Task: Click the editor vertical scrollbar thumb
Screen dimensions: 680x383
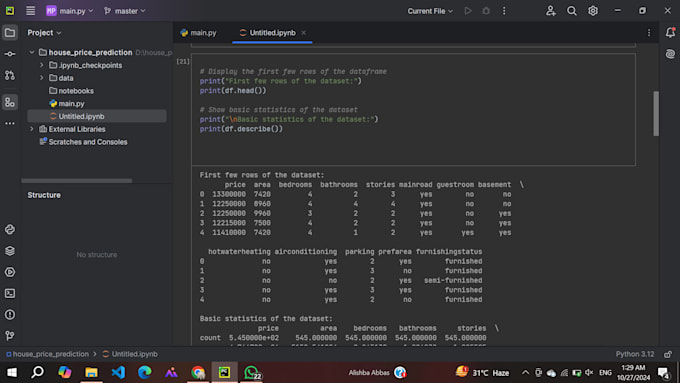Action: pyautogui.click(x=656, y=114)
